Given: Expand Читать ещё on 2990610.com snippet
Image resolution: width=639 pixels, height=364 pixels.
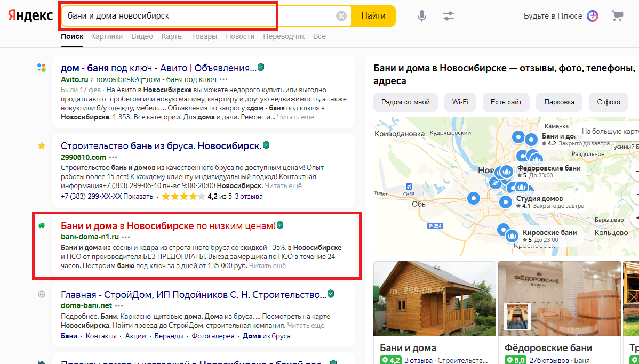Looking at the screenshot, I should (283, 185).
